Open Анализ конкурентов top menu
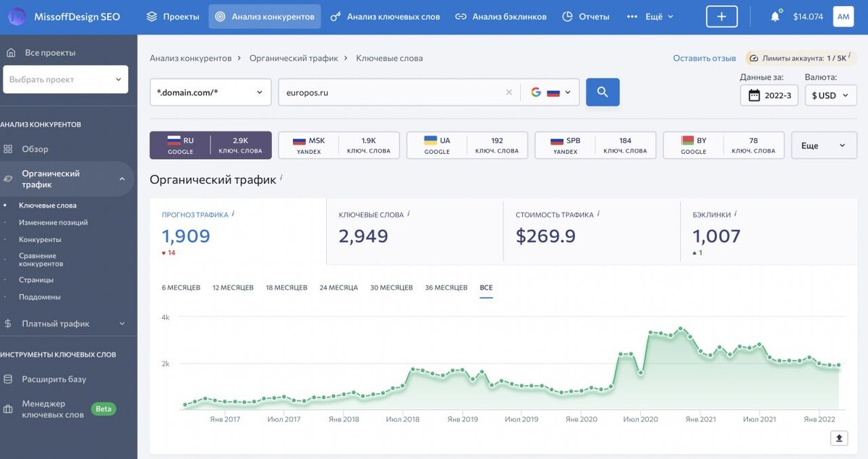The width and height of the screenshot is (868, 459). [x=265, y=16]
